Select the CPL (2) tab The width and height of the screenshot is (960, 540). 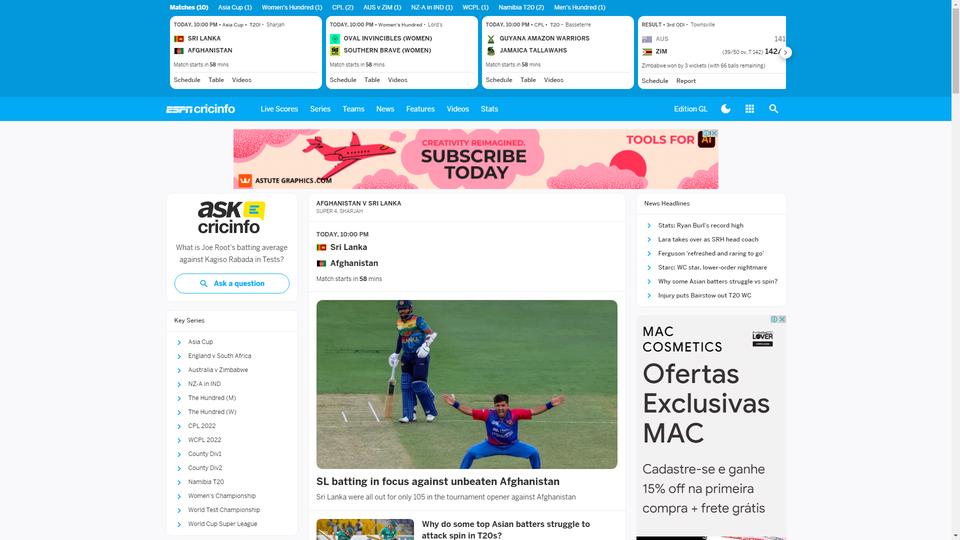[343, 7]
